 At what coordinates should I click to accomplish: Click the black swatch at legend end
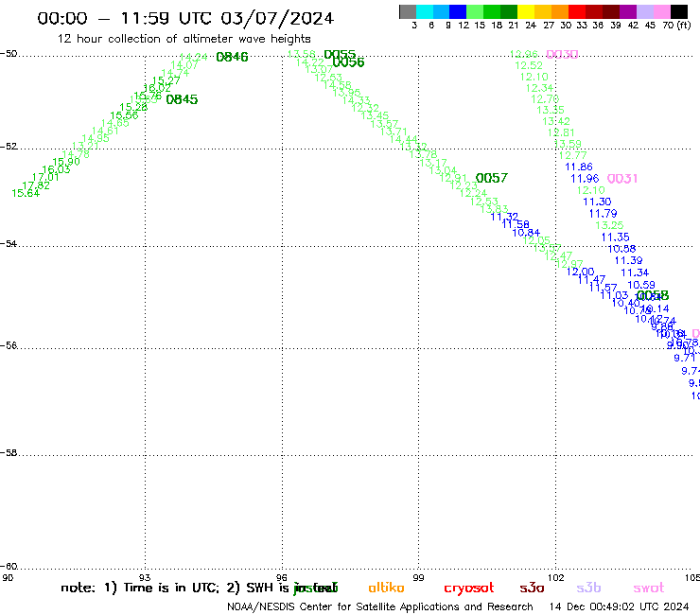[678, 11]
